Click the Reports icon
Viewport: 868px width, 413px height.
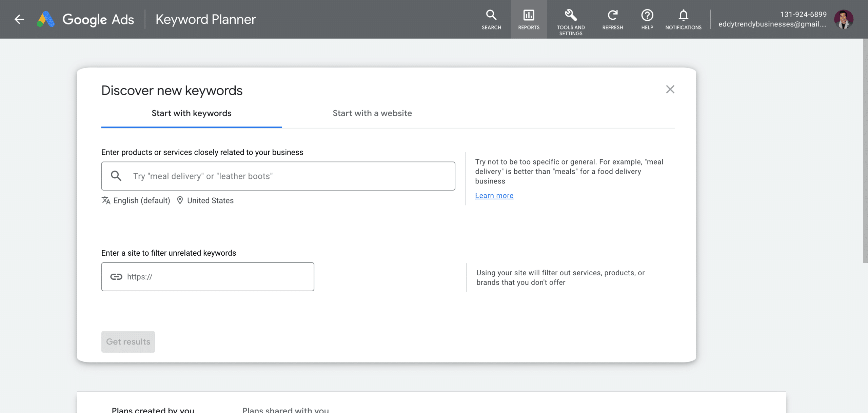(x=528, y=19)
